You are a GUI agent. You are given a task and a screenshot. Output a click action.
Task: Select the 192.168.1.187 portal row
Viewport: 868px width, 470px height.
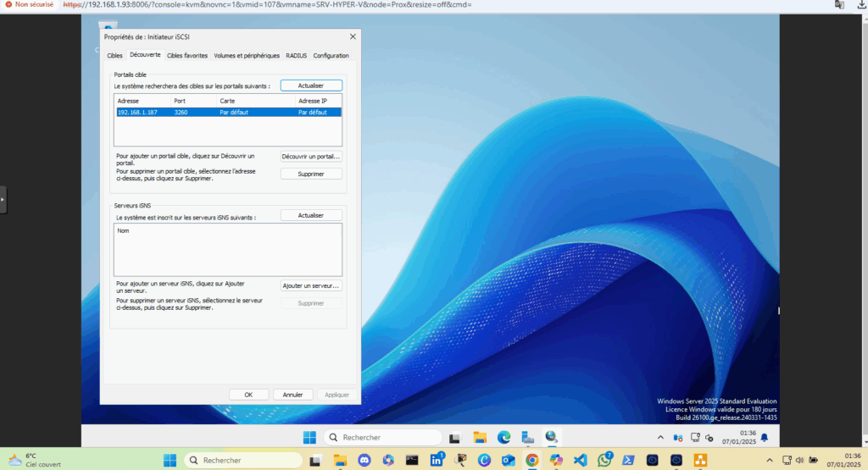[x=228, y=113]
